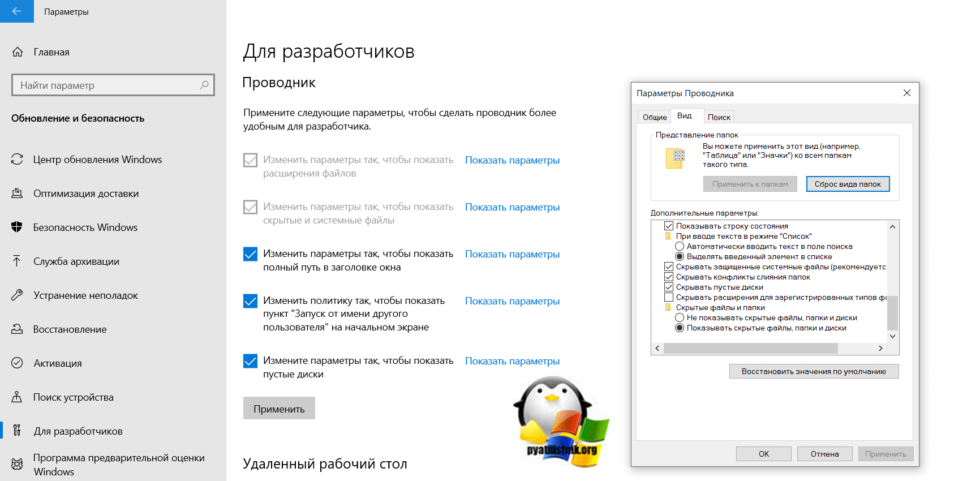Uncheck Скрывать конфликты слияния папок
The image size is (980, 481).
pyautogui.click(x=669, y=277)
